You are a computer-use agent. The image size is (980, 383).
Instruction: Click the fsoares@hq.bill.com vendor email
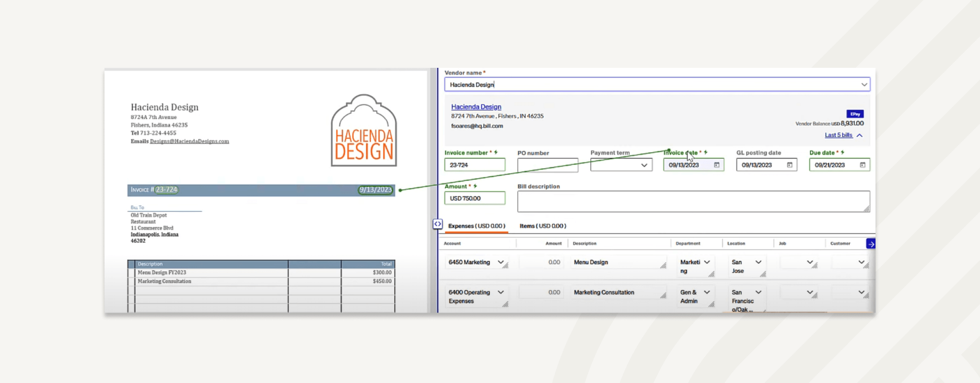[x=477, y=126]
